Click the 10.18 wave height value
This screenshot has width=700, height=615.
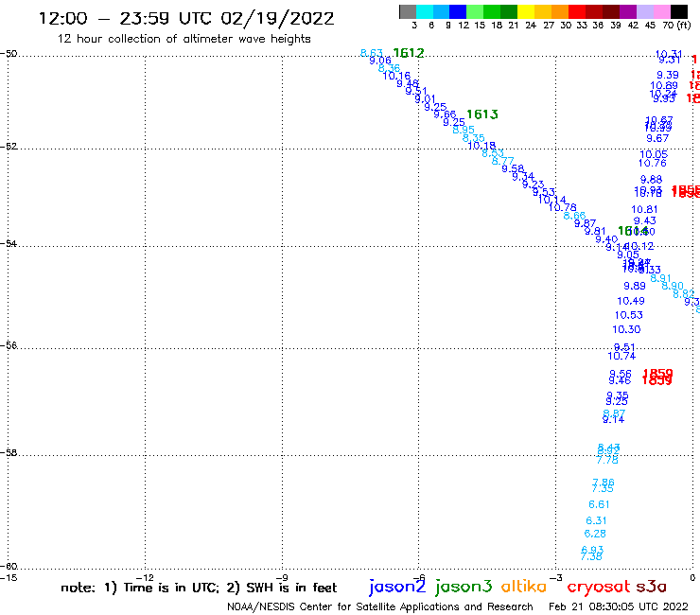481,146
